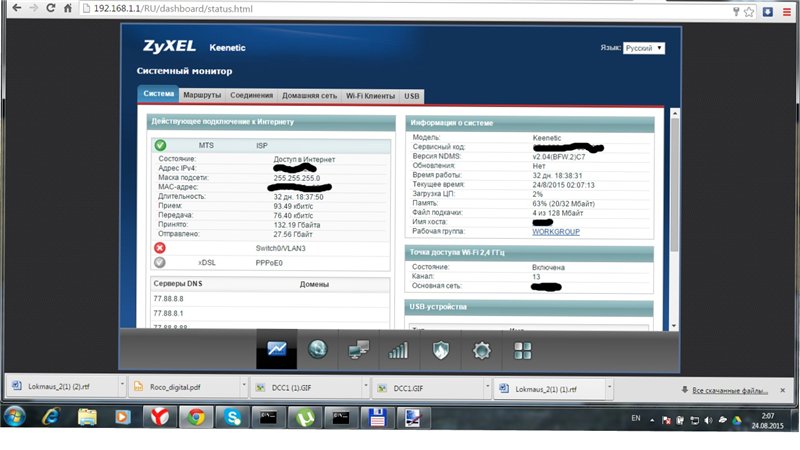
Task: Expand options for the DCC1 (1).GIF download
Action: pos(365,386)
